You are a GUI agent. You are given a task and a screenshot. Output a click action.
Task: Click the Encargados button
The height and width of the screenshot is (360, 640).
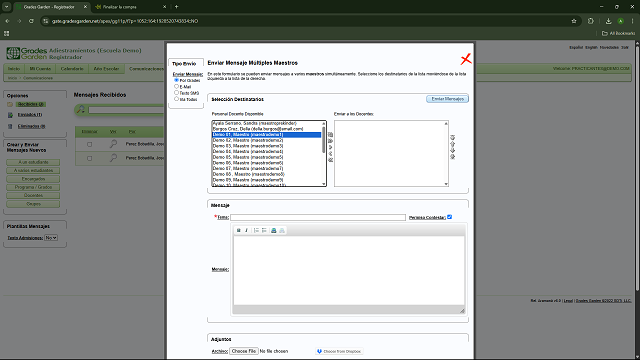(x=33, y=179)
